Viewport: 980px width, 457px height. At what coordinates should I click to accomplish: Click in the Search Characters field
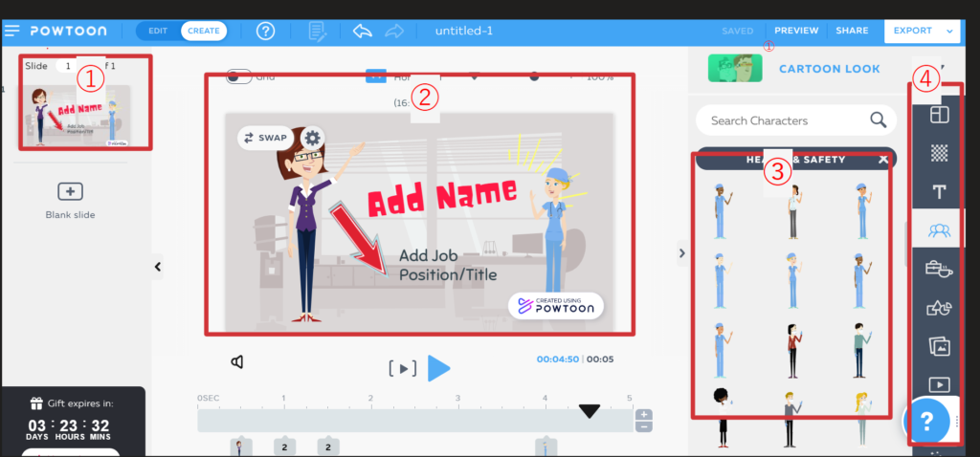click(796, 120)
